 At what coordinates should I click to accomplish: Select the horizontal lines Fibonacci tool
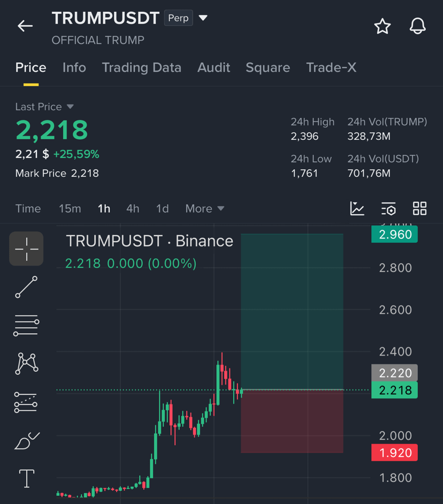[x=26, y=325]
